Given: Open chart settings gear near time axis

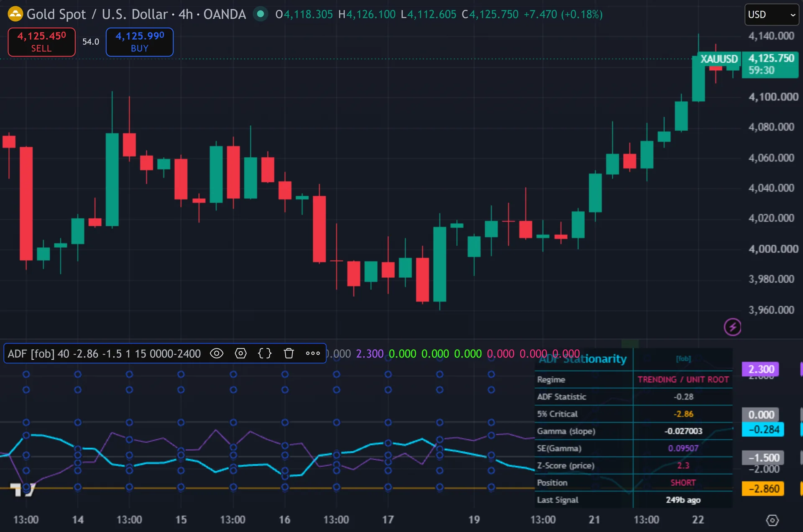Looking at the screenshot, I should click(x=772, y=520).
